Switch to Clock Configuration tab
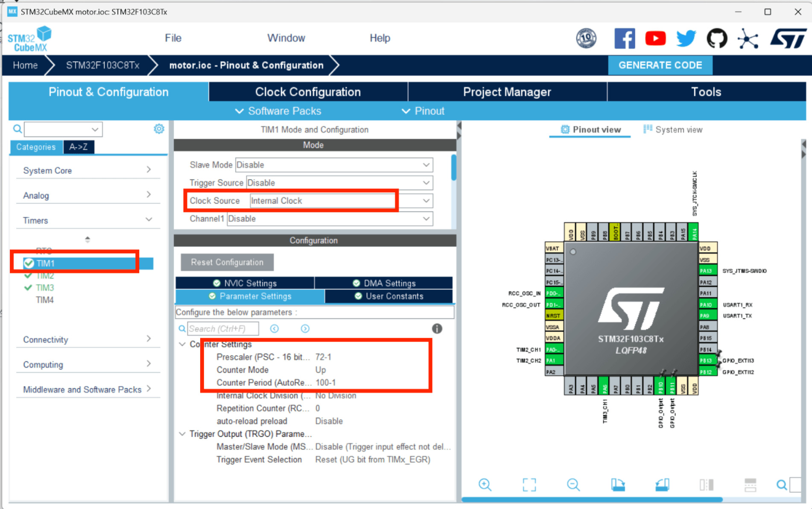The width and height of the screenshot is (812, 509). (308, 92)
